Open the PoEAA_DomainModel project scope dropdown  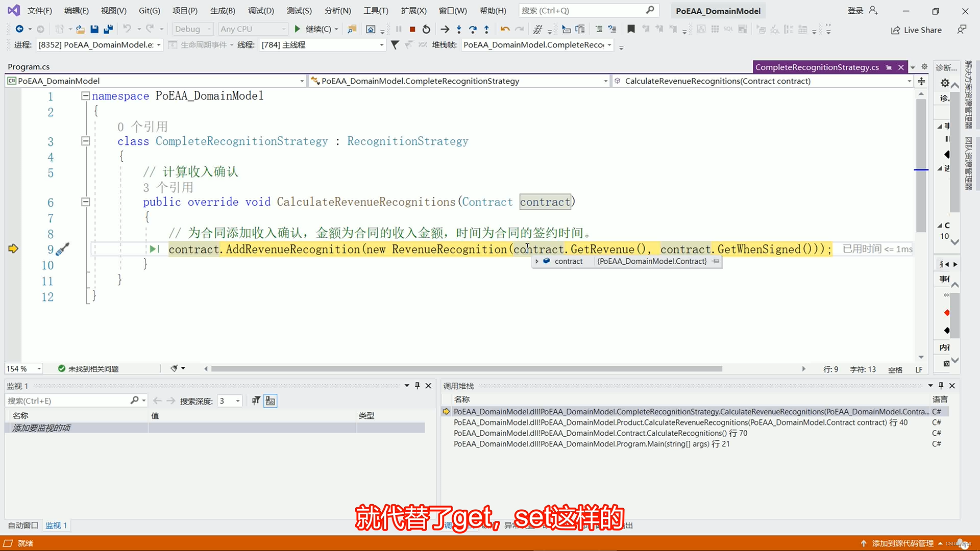tap(156, 81)
